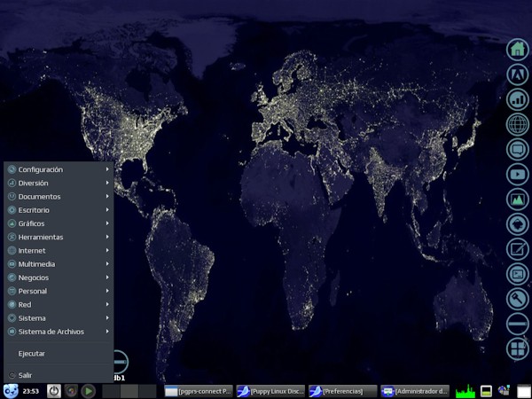
Task: Open the Internet menu entry
Action: click(x=59, y=251)
